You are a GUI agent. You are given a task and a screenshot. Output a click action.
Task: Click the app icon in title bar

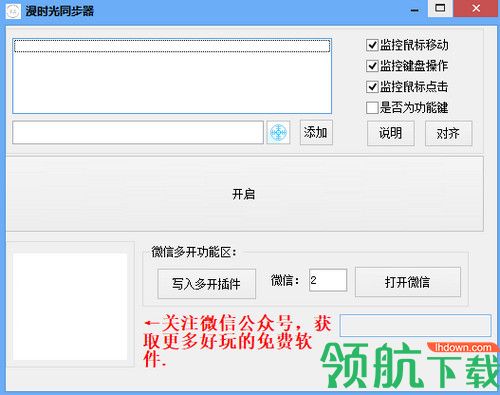13,11
